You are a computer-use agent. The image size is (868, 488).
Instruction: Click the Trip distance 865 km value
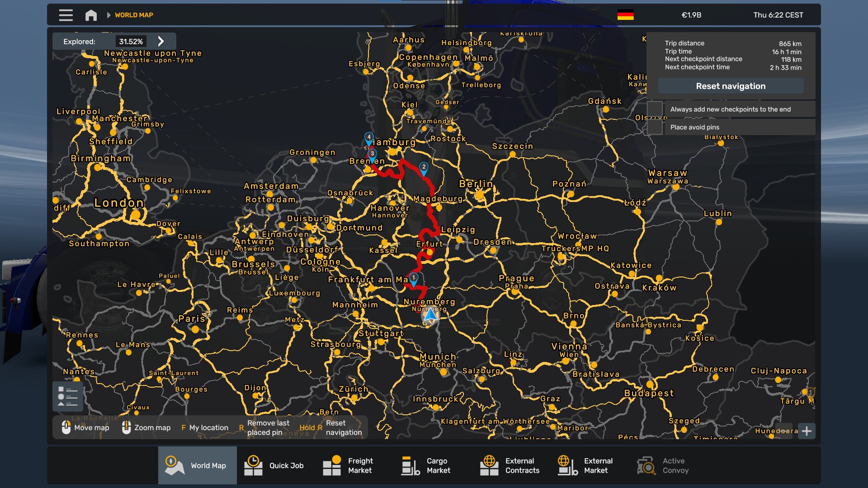pos(790,44)
